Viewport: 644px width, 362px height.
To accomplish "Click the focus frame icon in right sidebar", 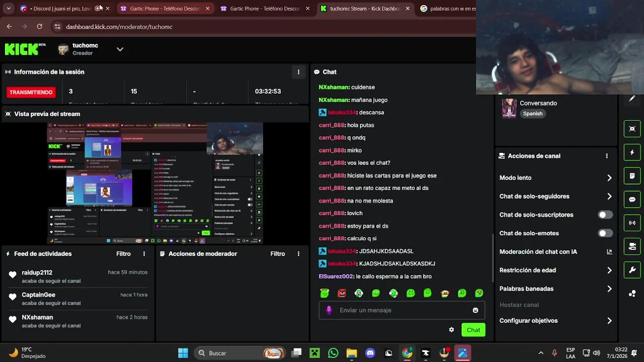I will [632, 129].
